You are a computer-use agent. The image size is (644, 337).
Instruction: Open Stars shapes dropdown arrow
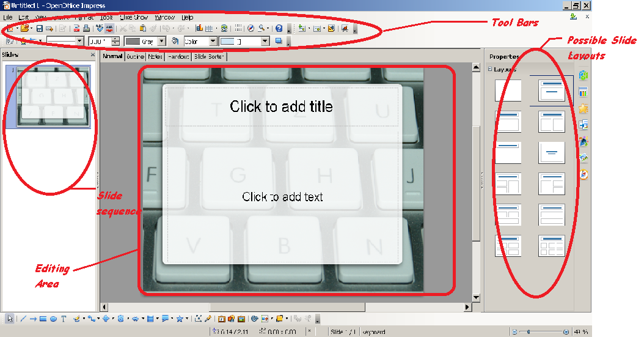pos(186,319)
